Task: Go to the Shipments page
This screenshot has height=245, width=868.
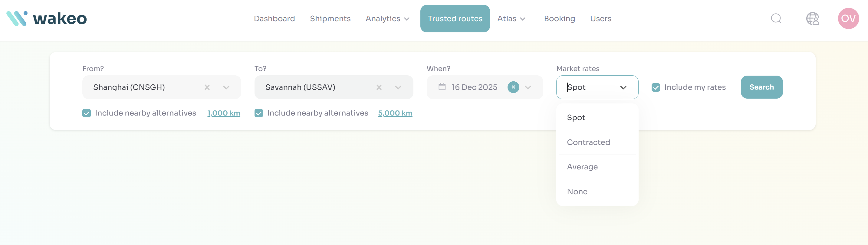Action: coord(330,18)
